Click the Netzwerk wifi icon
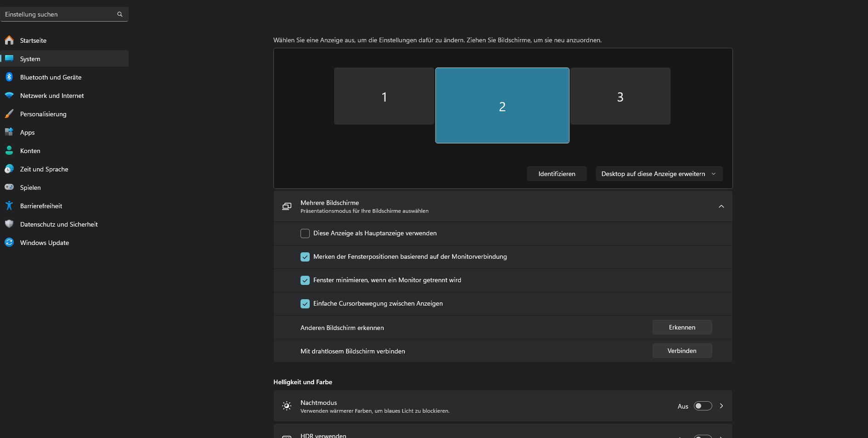 point(9,95)
